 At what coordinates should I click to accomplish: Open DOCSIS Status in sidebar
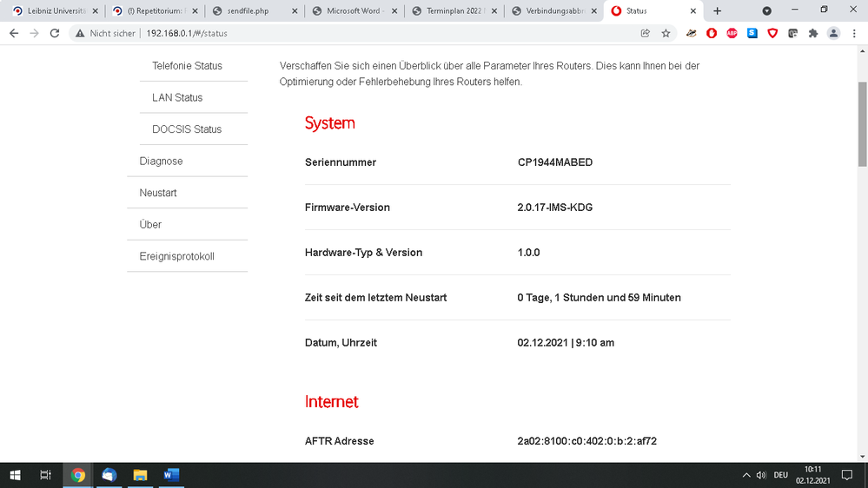point(187,129)
